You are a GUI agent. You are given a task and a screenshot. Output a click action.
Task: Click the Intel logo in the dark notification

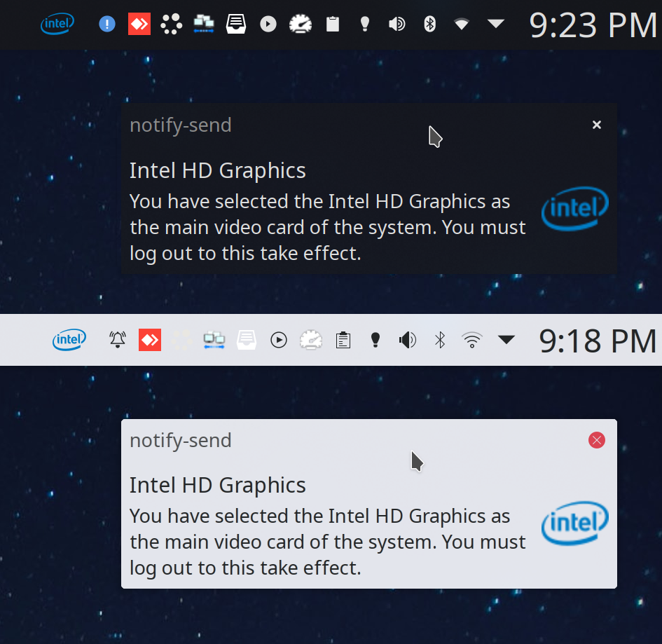[574, 208]
